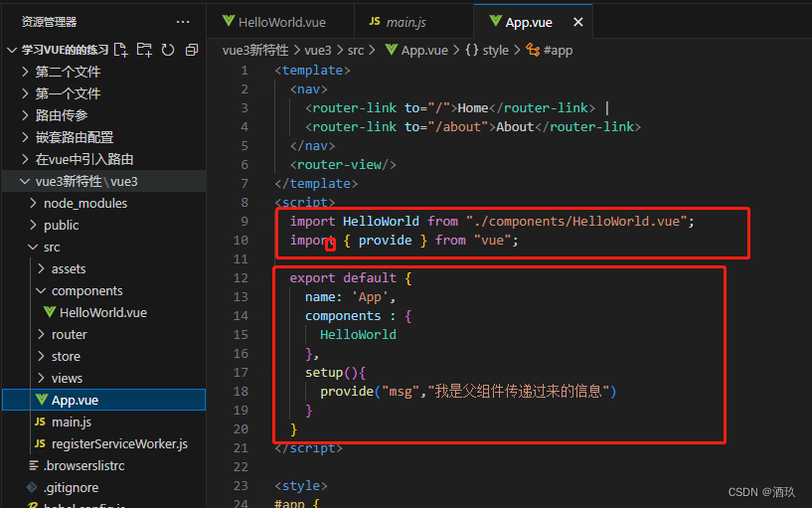
Task: Click the 资源管理器 panel title
Action: (x=49, y=22)
